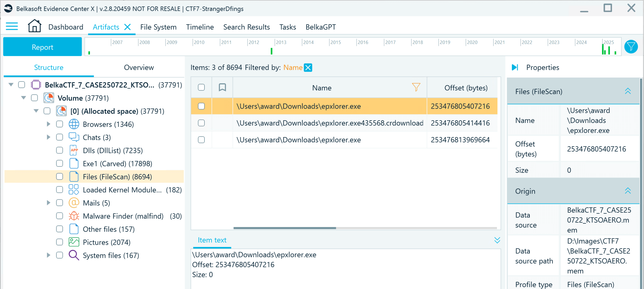Switch to the File System tab
This screenshot has width=644, height=289.
[158, 27]
